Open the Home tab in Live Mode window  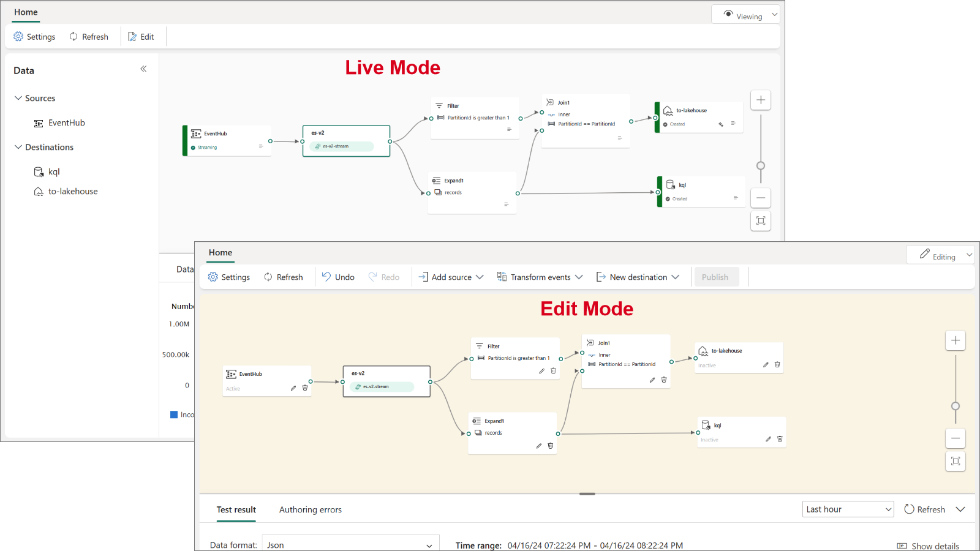pos(26,12)
